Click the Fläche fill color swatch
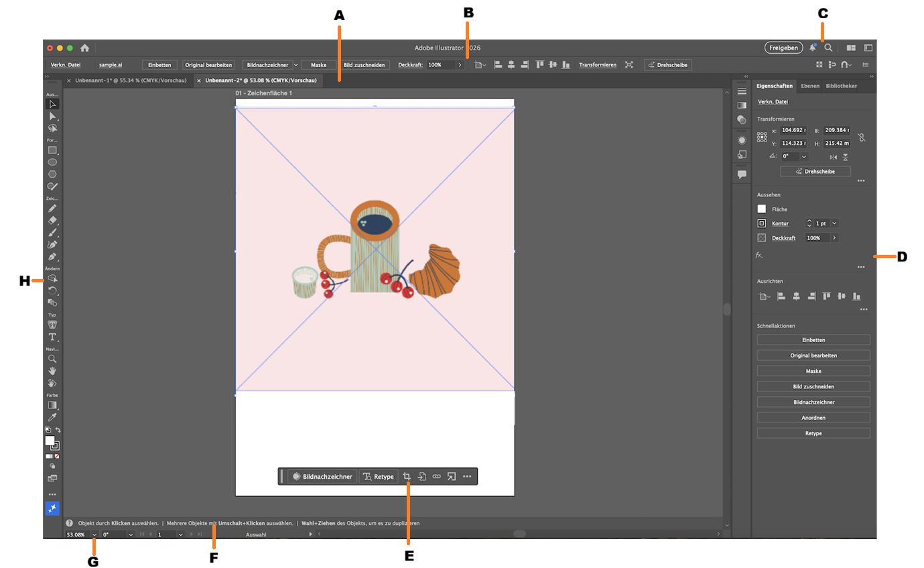 click(x=762, y=209)
